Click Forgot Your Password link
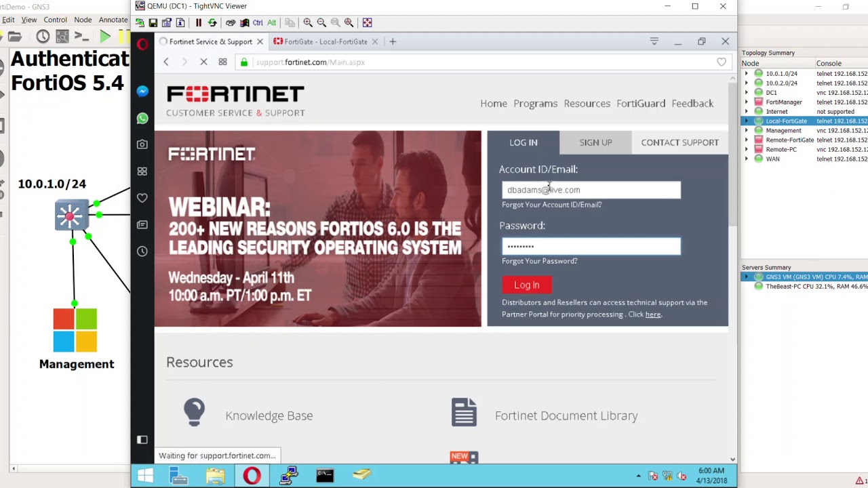Screen dimensions: 868x488 tap(540, 261)
